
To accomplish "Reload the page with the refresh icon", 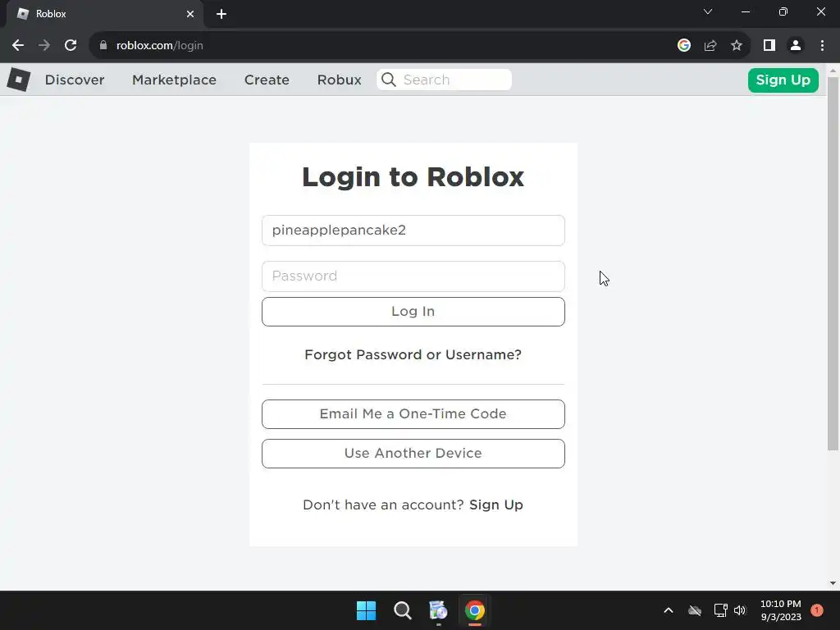I will click(71, 46).
